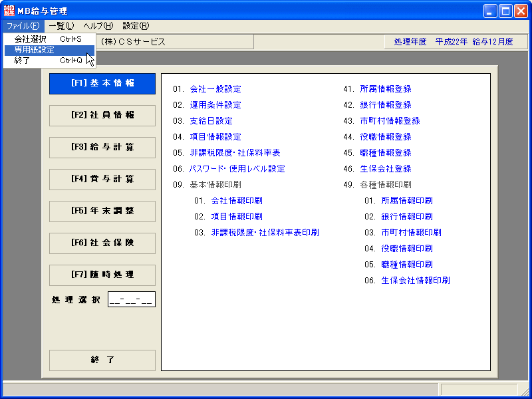Open 市町村情報登録 link
The height and width of the screenshot is (399, 532).
point(390,121)
